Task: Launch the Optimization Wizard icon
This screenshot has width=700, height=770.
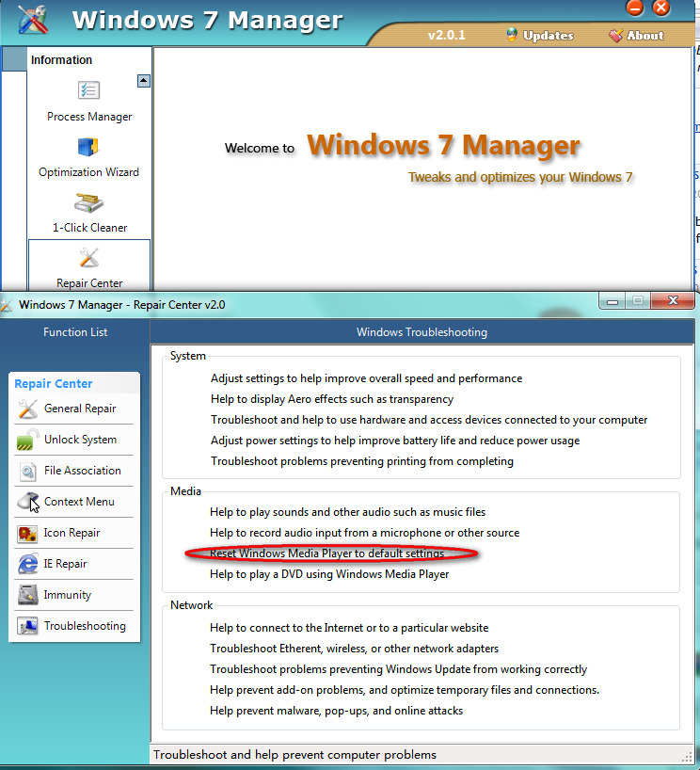Action: (88, 146)
